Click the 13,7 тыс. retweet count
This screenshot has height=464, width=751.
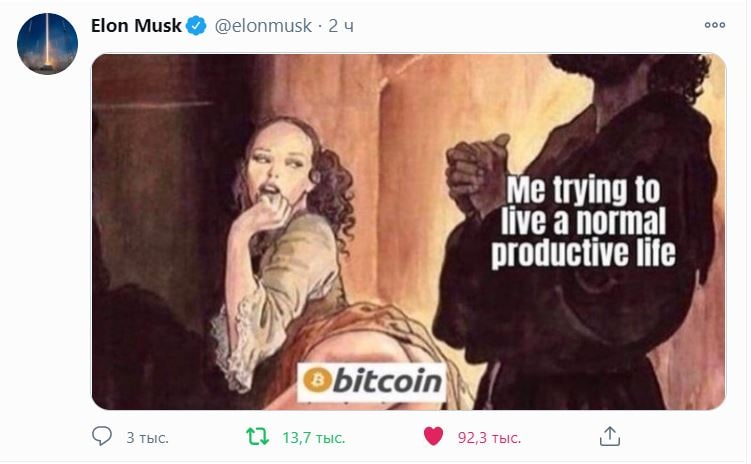tap(314, 438)
